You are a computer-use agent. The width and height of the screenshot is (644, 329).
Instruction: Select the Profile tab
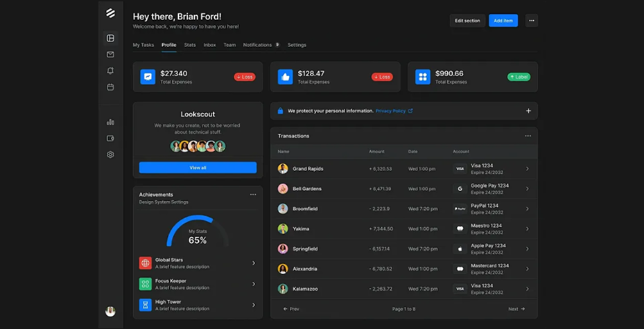tap(169, 45)
